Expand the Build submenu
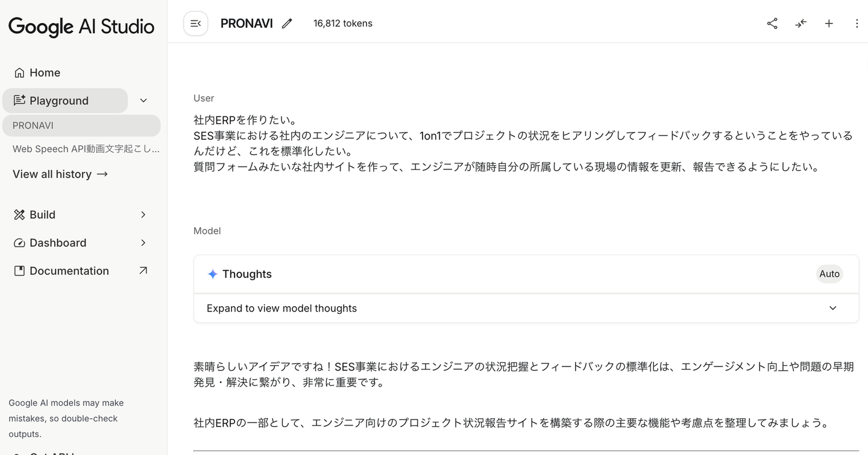Viewport: 868px width, 455px height. click(x=143, y=215)
